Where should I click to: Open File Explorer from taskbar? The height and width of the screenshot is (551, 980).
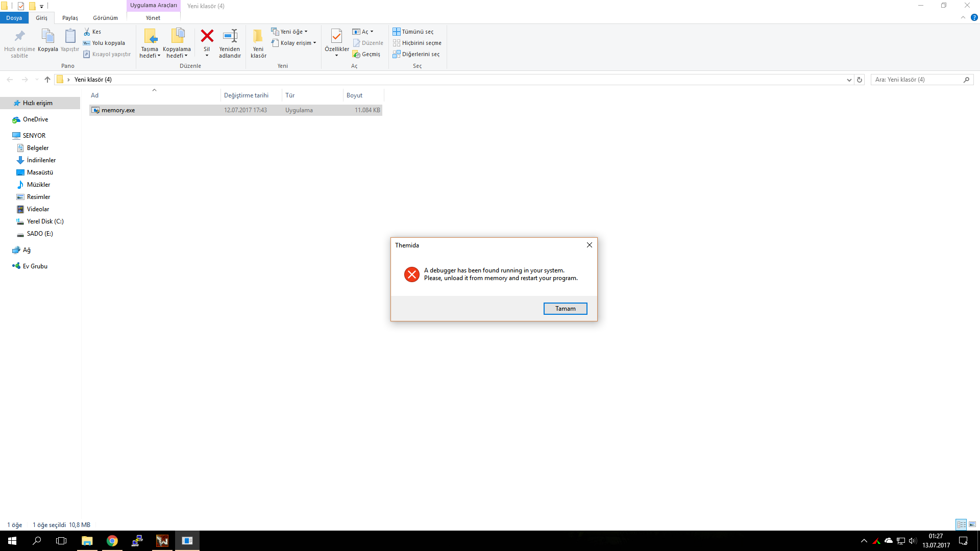coord(87,541)
